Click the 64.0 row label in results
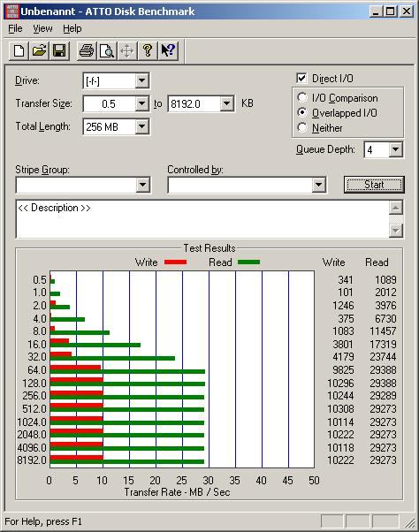The width and height of the screenshot is (419, 532). (37, 369)
